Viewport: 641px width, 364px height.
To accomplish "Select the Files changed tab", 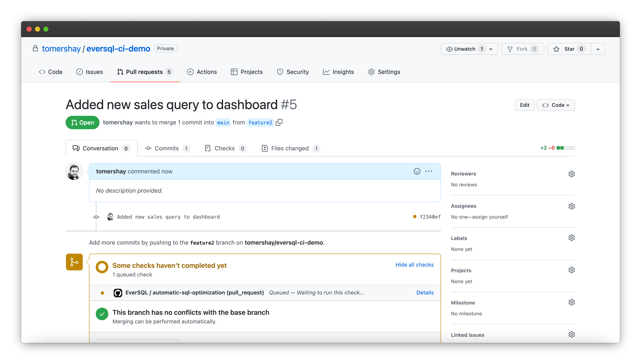I will (291, 148).
